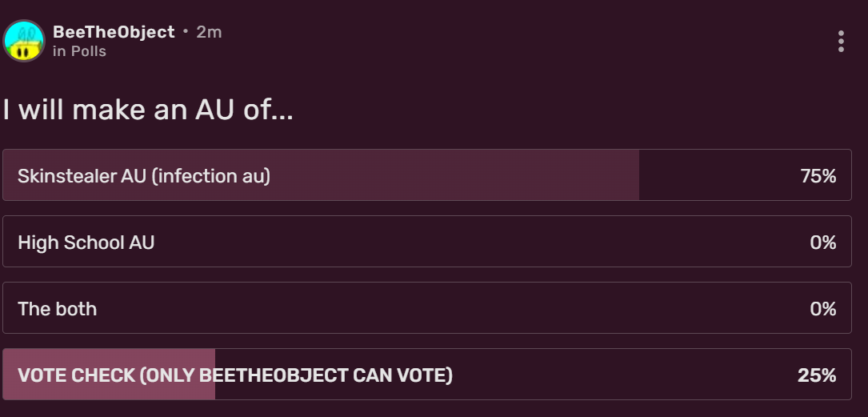The height and width of the screenshot is (417, 868).
Task: Select the High School AU option
Action: click(86, 242)
